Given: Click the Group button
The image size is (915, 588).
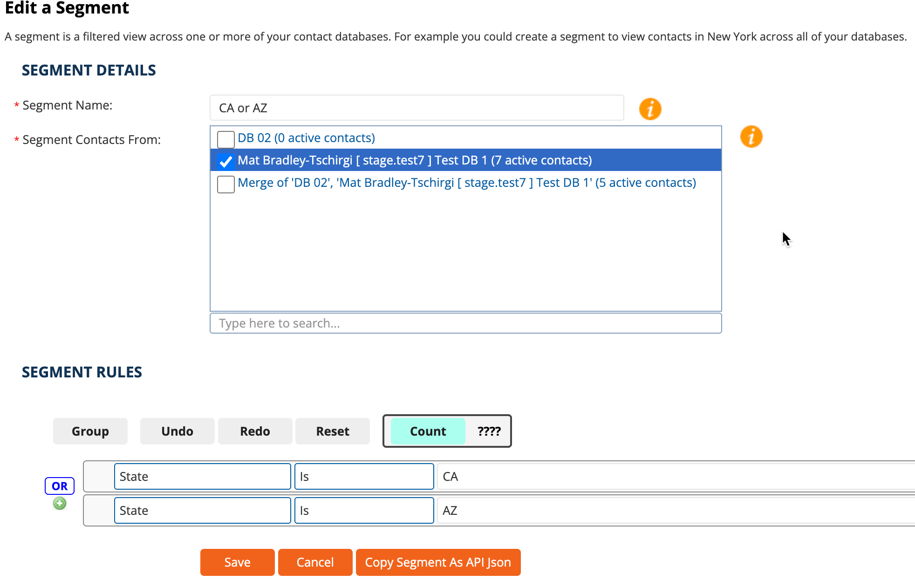Looking at the screenshot, I should tap(90, 431).
